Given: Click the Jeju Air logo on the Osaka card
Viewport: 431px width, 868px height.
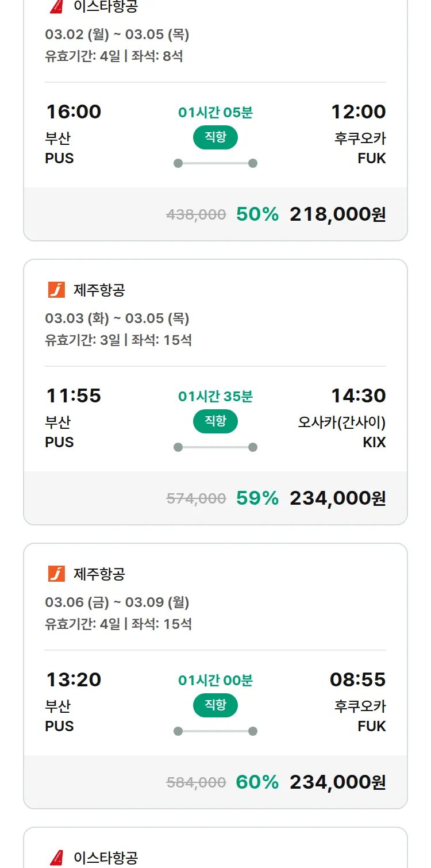Looking at the screenshot, I should (56, 290).
